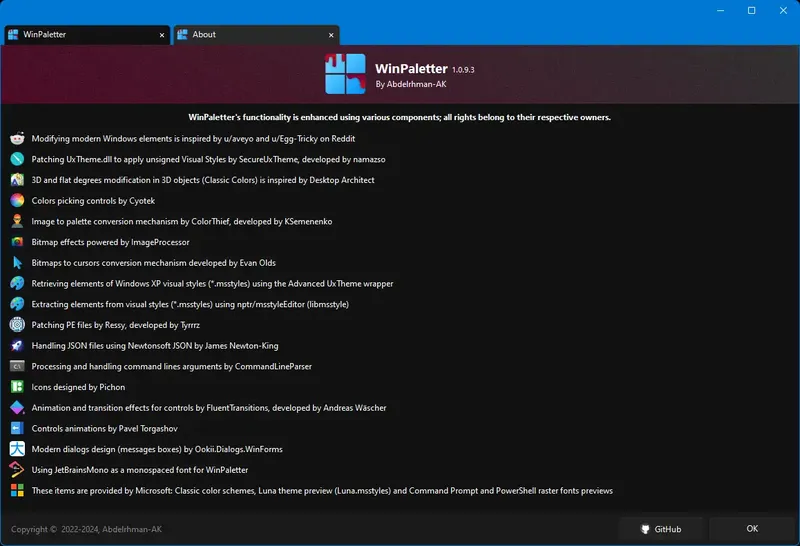
Task: Click 'Patching PE files by Ressy' line
Action: click(x=115, y=325)
